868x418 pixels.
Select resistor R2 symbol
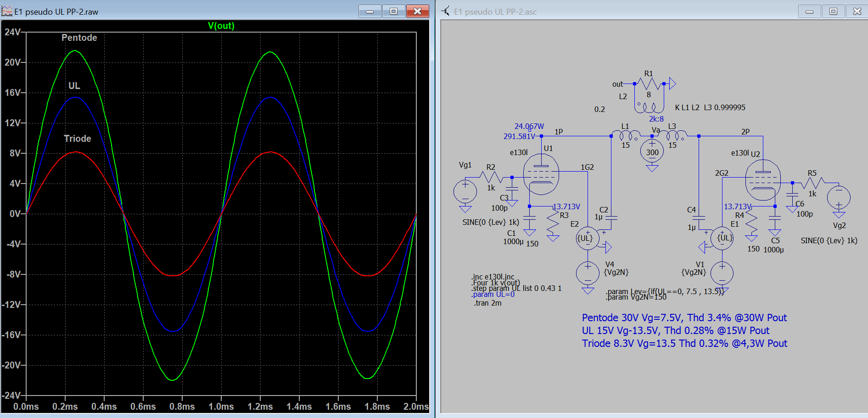click(492, 177)
